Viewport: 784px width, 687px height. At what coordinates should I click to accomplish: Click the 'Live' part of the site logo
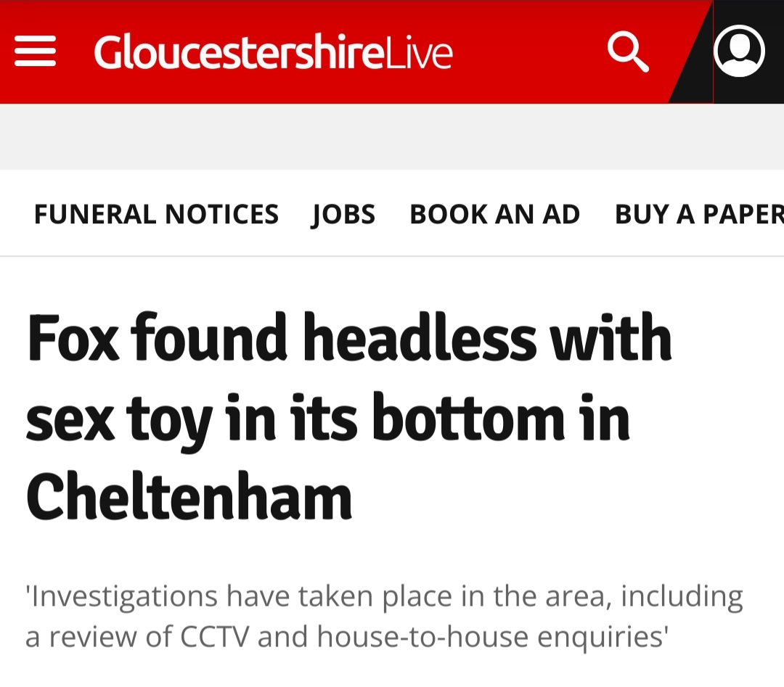click(x=419, y=52)
